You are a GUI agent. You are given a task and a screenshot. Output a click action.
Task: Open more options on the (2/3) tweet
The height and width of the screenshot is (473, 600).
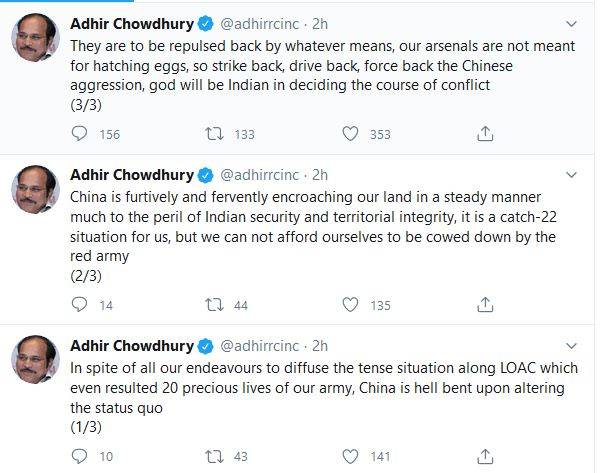coord(572,175)
